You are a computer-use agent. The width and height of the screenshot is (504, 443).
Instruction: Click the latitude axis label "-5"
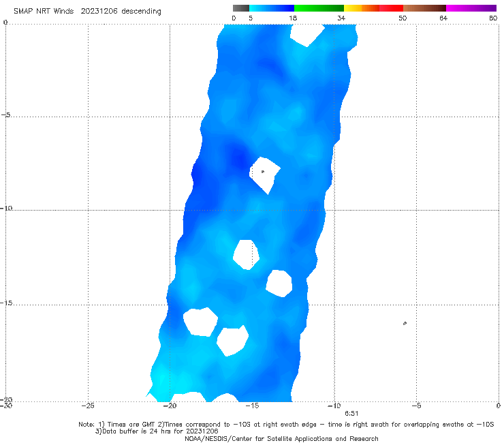pos(6,114)
